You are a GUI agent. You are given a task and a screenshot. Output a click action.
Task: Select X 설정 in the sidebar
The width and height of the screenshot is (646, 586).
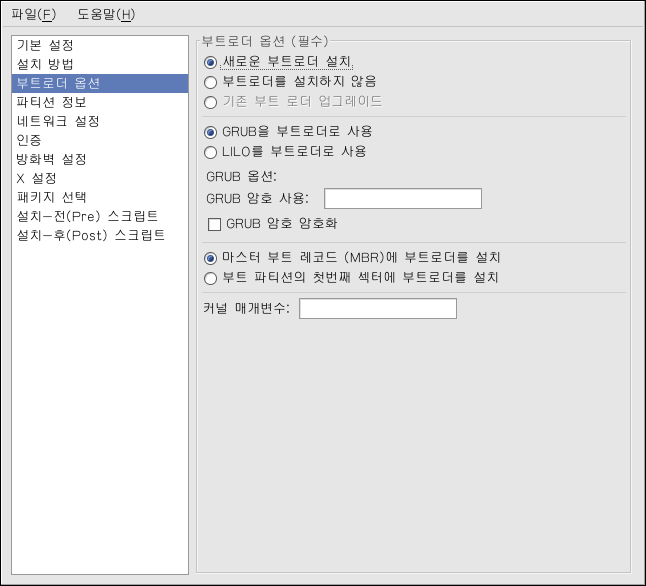(x=37, y=178)
